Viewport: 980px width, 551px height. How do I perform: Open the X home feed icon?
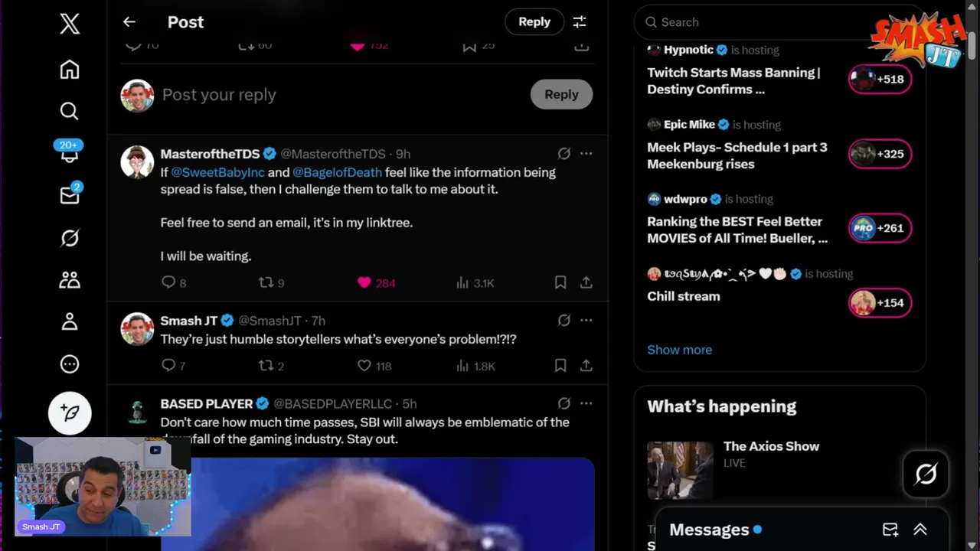[70, 70]
